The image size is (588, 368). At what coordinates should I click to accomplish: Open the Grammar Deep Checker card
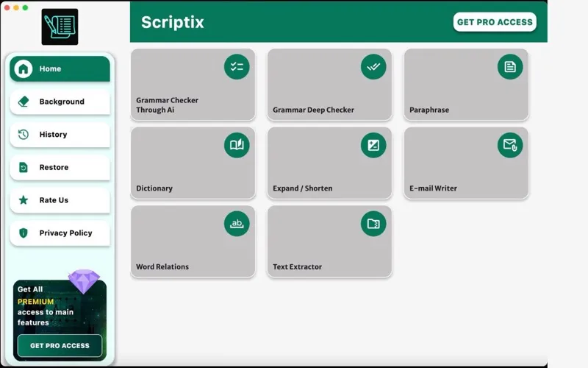(329, 85)
